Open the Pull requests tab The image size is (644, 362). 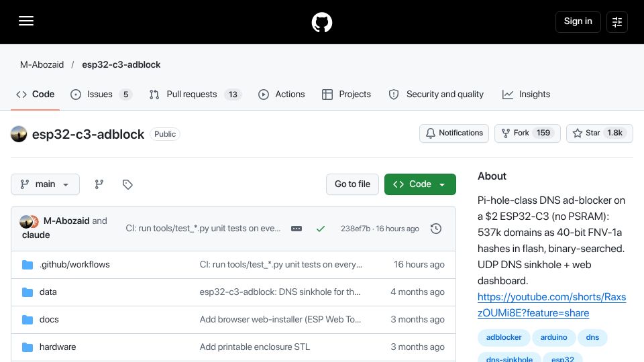195,95
